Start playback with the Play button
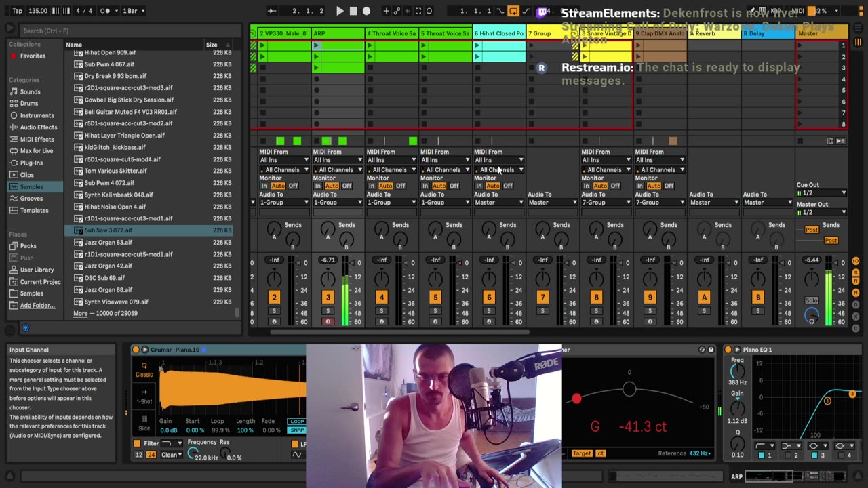Viewport: 868px width, 488px height. pos(340,11)
